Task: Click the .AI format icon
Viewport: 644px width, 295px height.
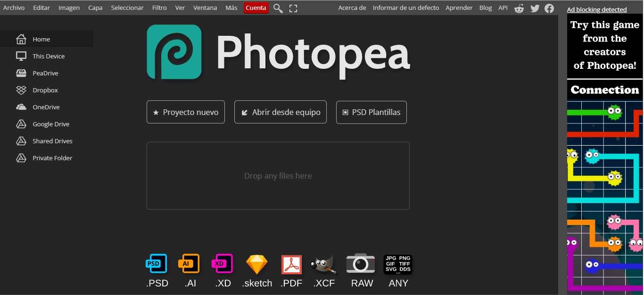Action: 189,263
